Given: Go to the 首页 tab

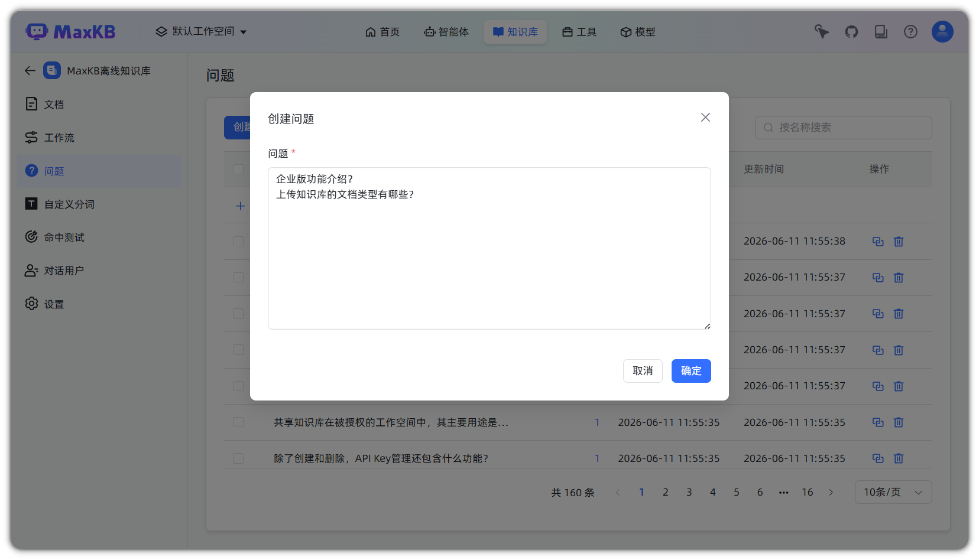Looking at the screenshot, I should 382,32.
